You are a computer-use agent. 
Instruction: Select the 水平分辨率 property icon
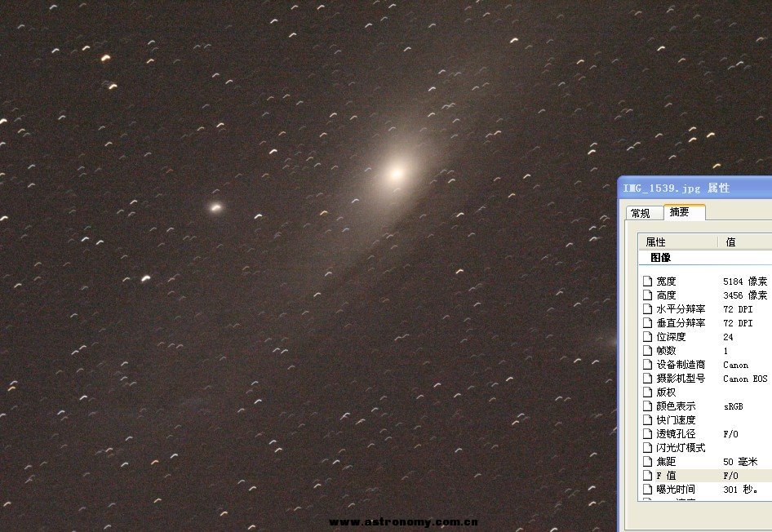pos(648,309)
